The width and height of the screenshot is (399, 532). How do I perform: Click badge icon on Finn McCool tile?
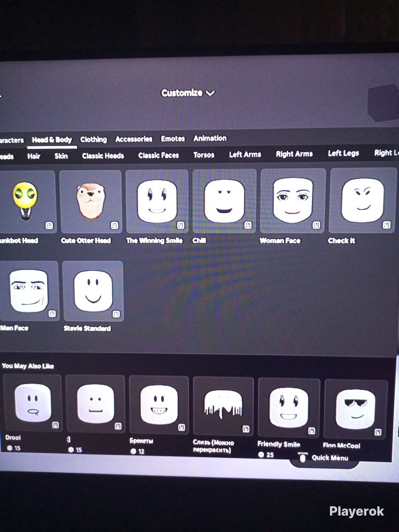click(378, 432)
